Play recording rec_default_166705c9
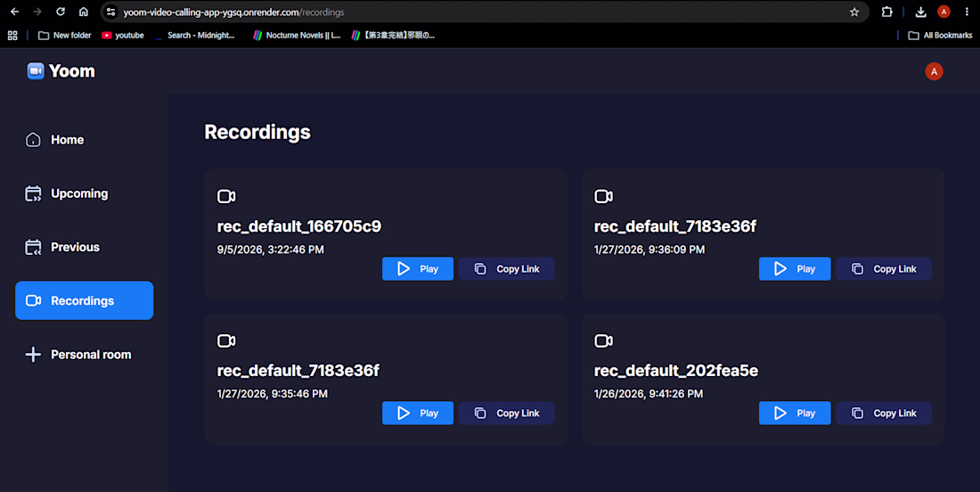 click(x=418, y=269)
